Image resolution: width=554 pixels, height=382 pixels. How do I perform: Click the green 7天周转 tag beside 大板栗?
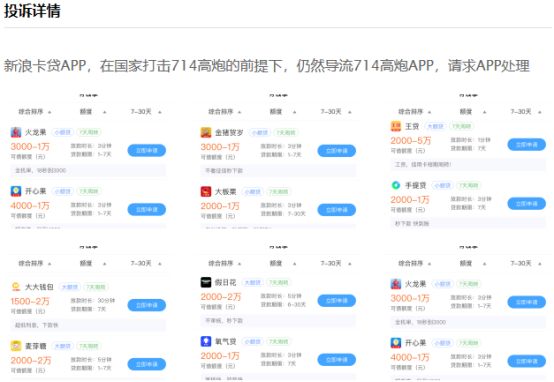click(x=279, y=192)
